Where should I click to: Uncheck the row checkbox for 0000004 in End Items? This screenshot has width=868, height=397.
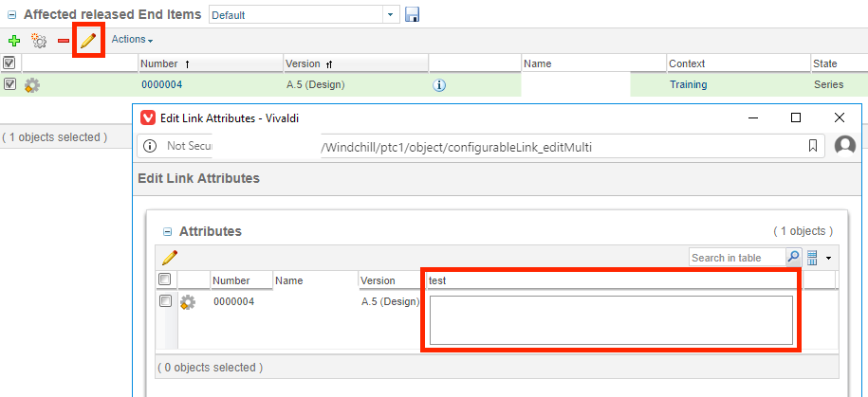9,84
